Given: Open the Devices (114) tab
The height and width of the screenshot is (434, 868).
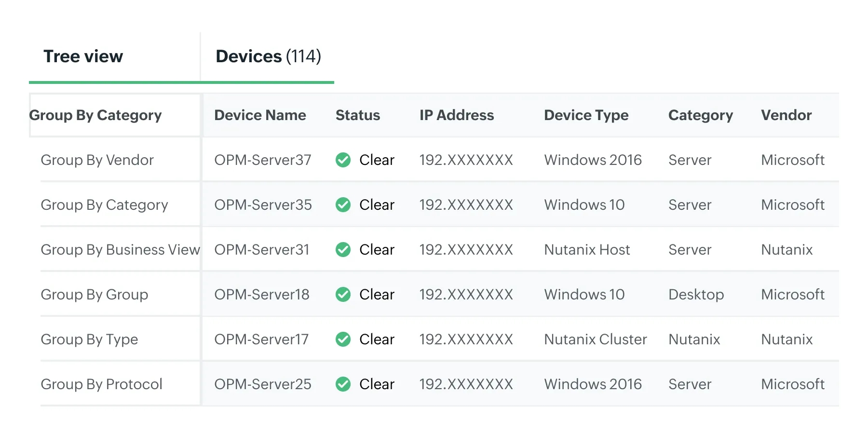Looking at the screenshot, I should [x=268, y=56].
